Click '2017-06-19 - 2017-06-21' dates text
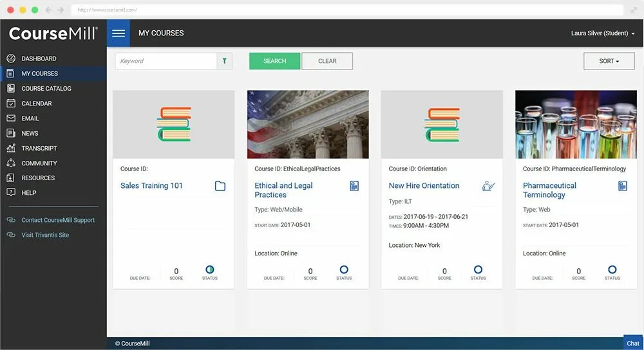 tap(436, 217)
